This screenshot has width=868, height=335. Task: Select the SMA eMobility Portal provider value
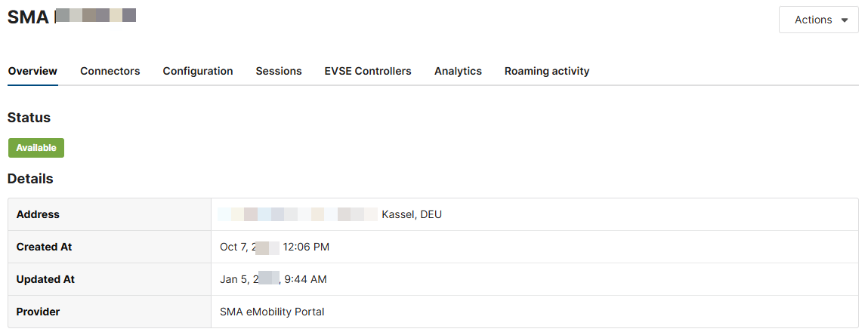click(x=272, y=312)
